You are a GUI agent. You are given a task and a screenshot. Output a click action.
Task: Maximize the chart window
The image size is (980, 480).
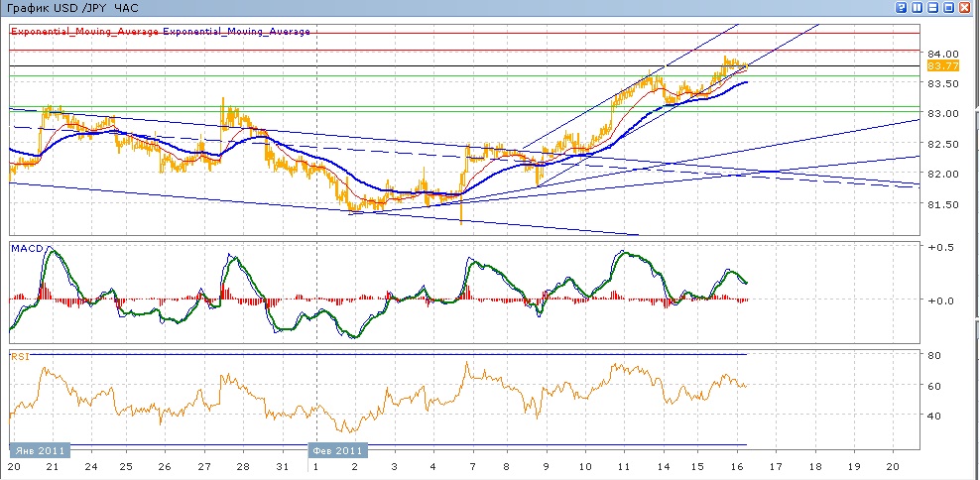[x=948, y=7]
